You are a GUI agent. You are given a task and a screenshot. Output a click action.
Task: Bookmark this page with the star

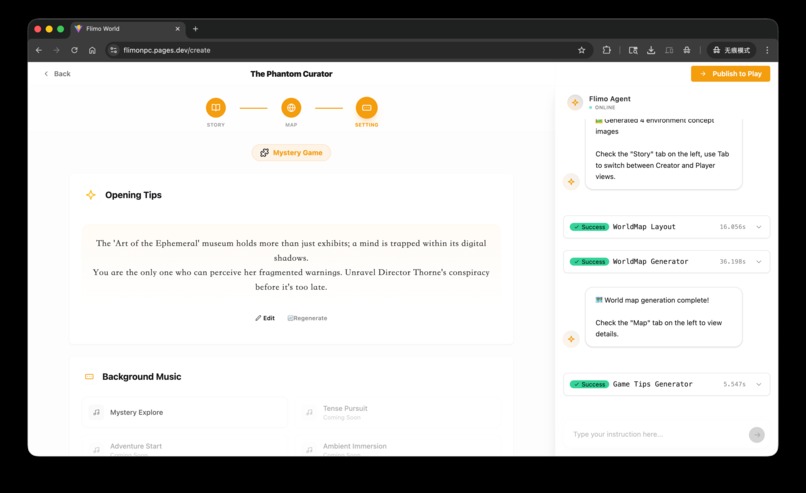pyautogui.click(x=581, y=50)
